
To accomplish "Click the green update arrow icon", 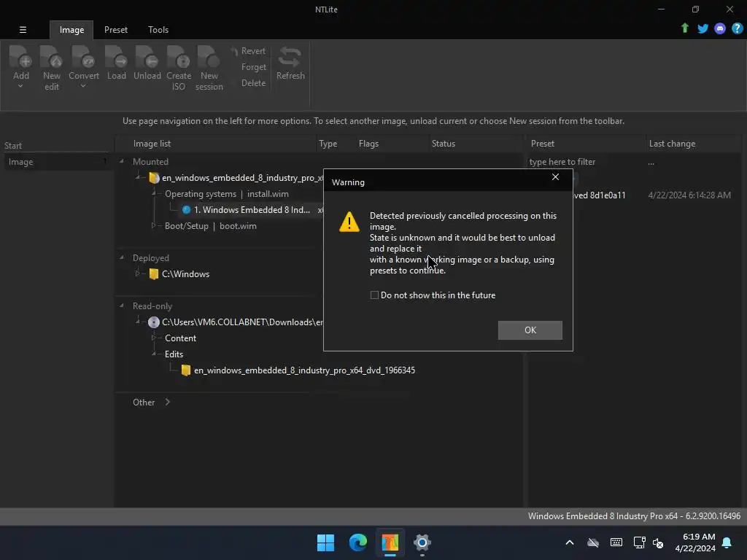I will tap(685, 28).
